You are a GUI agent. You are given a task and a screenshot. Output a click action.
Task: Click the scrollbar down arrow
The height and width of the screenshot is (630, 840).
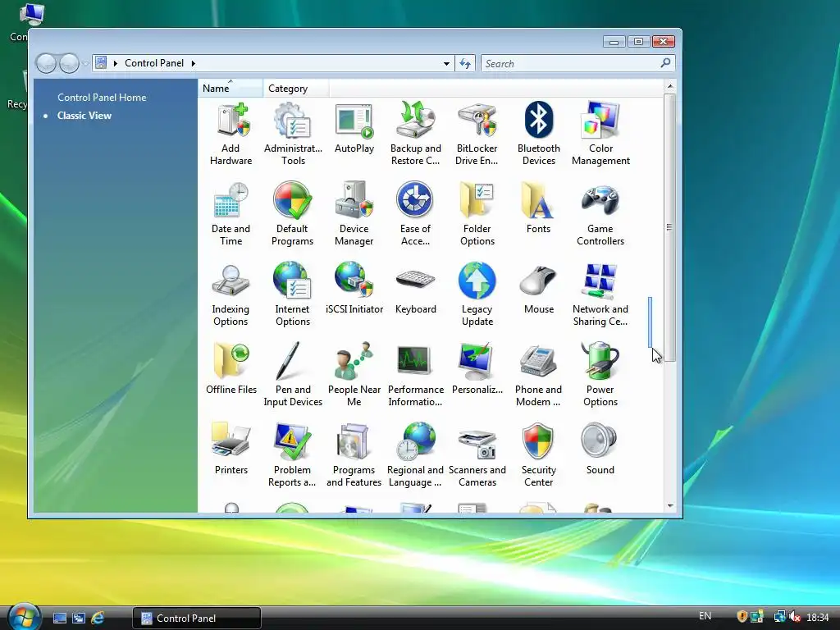point(669,505)
